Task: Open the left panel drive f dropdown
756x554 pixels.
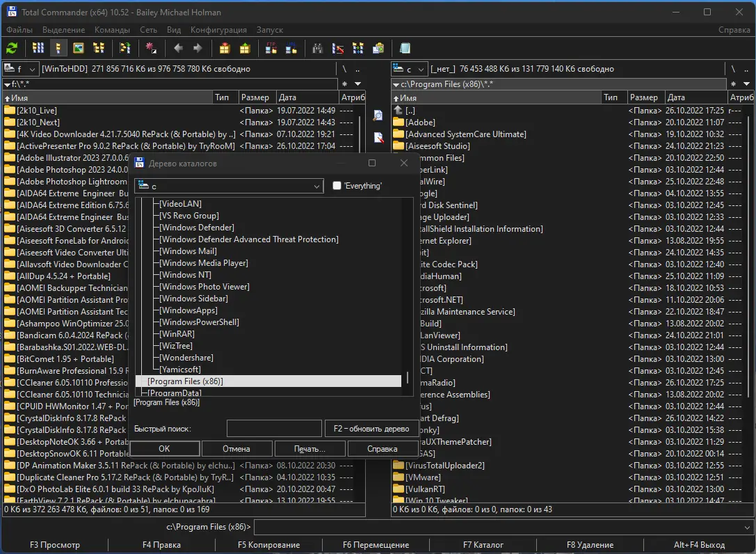Action: [22, 69]
